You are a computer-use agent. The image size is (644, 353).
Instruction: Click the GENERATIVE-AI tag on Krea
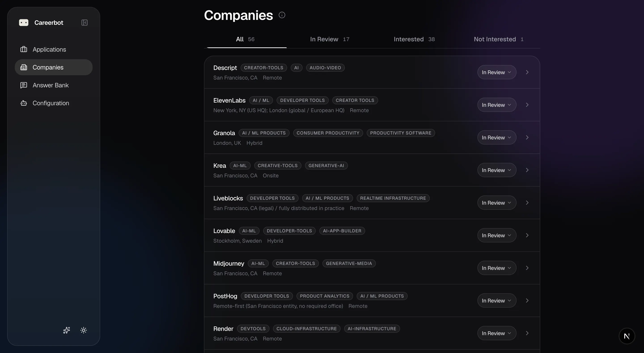[326, 166]
